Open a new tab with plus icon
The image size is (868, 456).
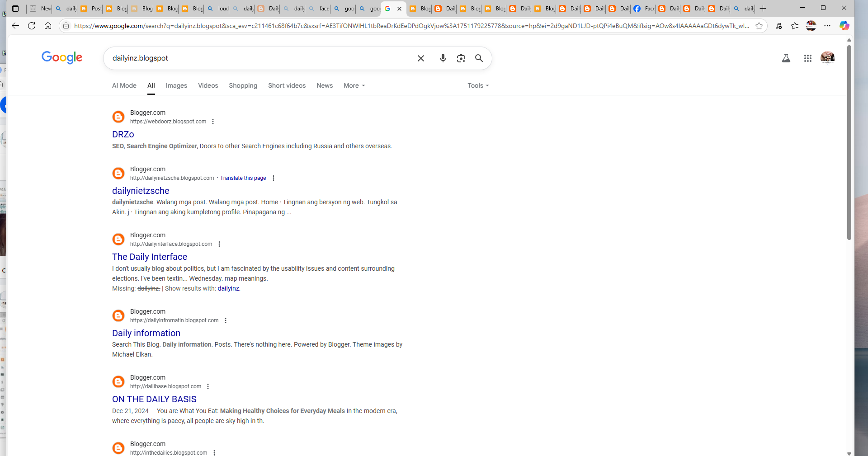tap(763, 9)
